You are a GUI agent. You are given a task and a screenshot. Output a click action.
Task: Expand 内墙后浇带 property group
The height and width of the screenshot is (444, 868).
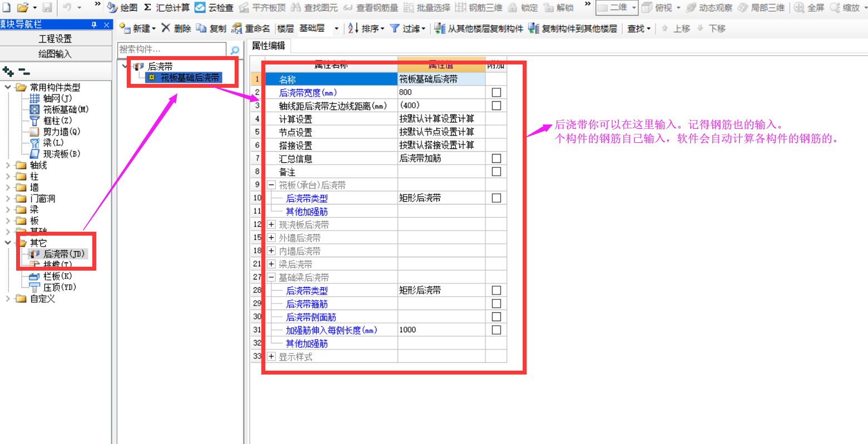[x=271, y=251]
